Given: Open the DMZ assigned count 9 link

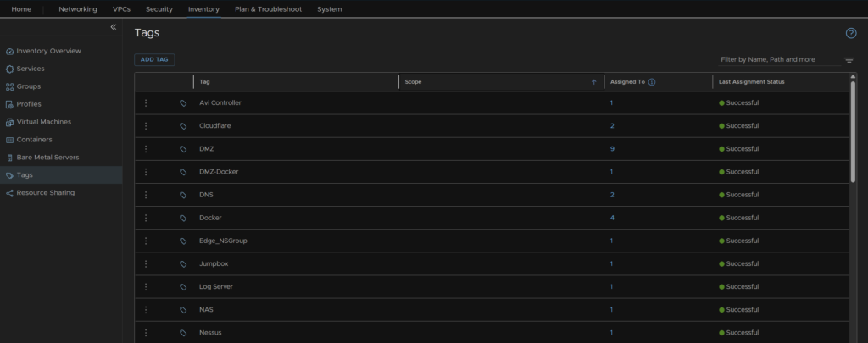Looking at the screenshot, I should [612, 149].
